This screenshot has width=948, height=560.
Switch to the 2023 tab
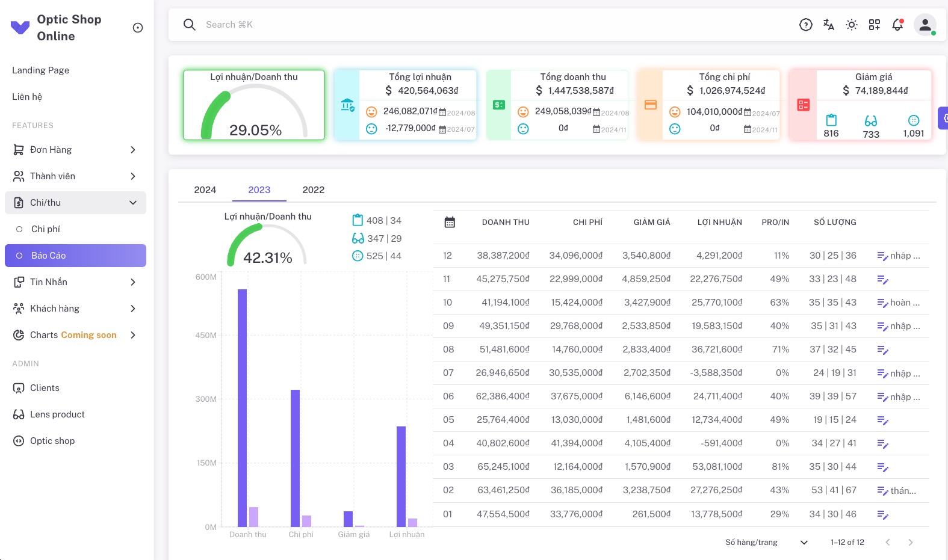259,190
